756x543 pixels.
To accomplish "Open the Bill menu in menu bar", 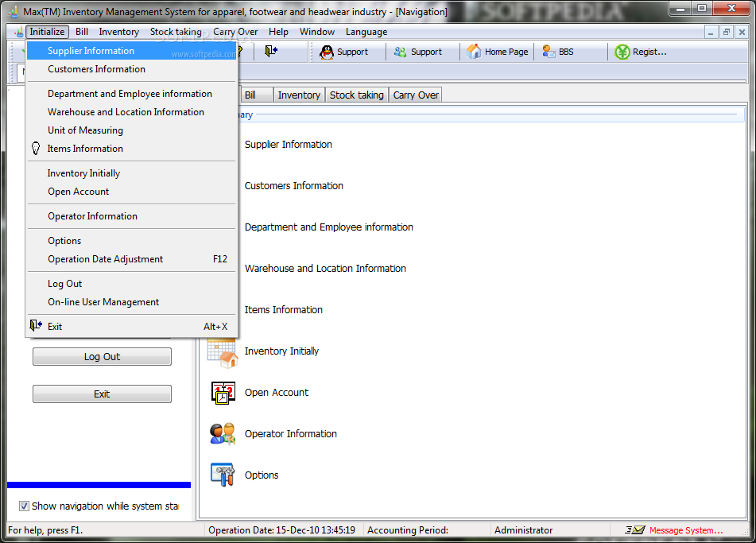I will [82, 32].
